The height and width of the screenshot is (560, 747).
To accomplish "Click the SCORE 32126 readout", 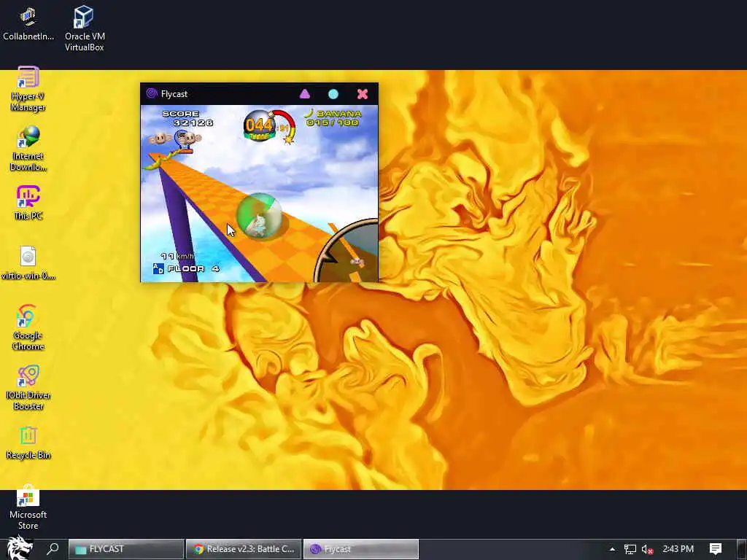I will [x=187, y=118].
